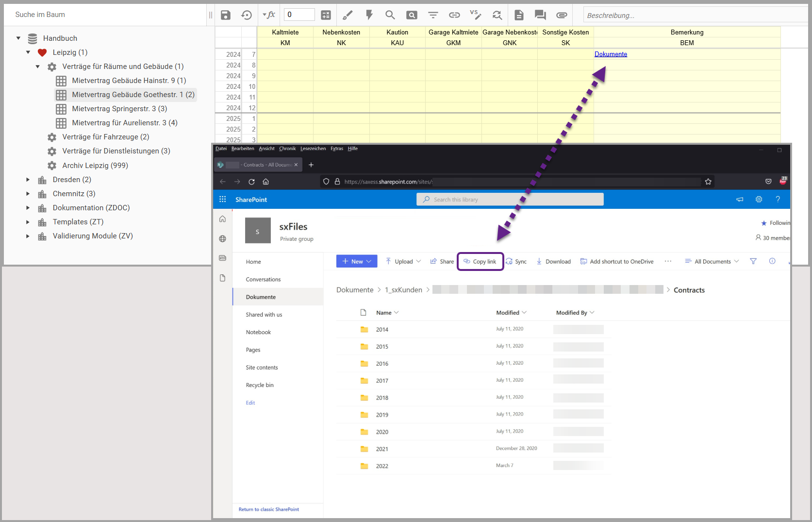Expand the Dokumentation (ZDOC) node
812x522 pixels.
28,208
